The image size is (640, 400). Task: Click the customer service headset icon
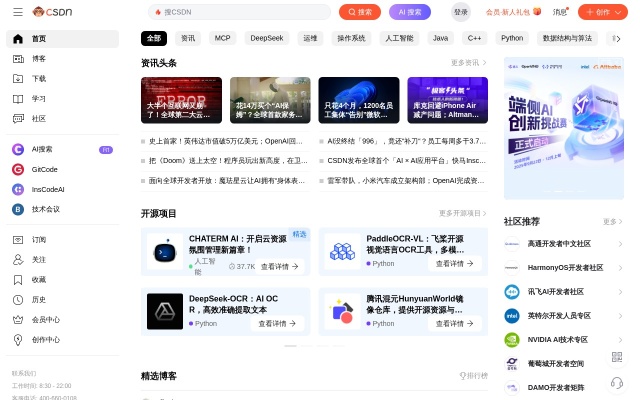point(617,383)
